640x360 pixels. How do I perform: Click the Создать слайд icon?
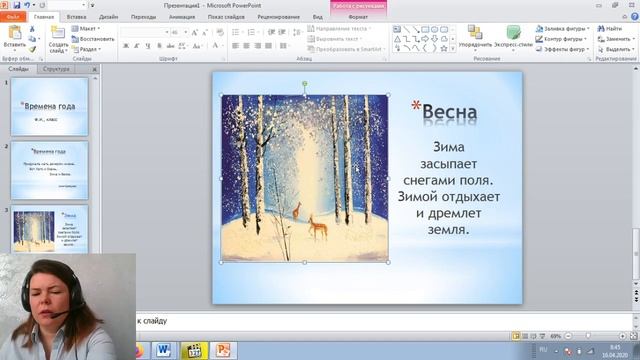click(x=58, y=33)
